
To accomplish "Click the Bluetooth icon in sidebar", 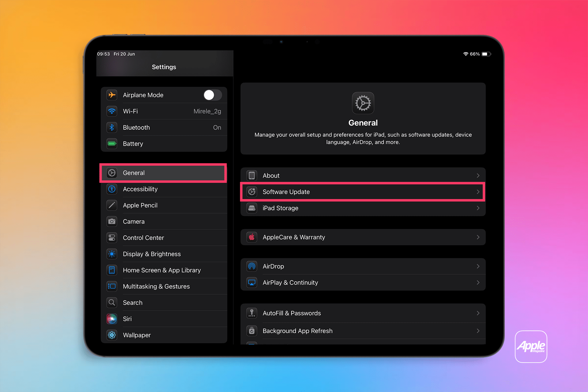I will [x=112, y=127].
